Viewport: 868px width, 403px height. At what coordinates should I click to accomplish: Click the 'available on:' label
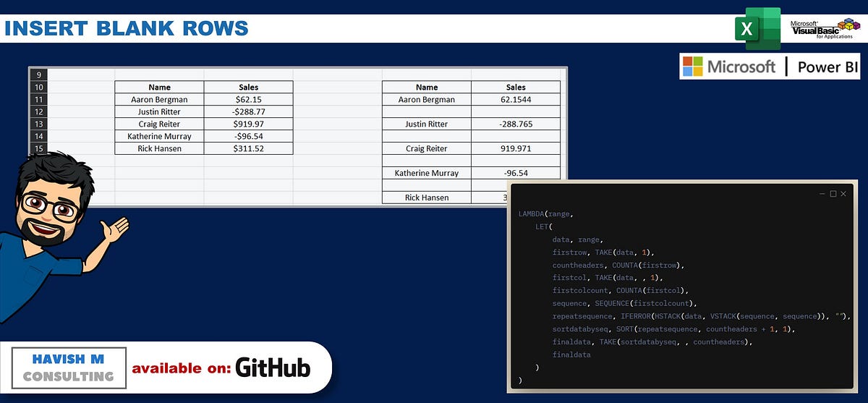(x=182, y=368)
